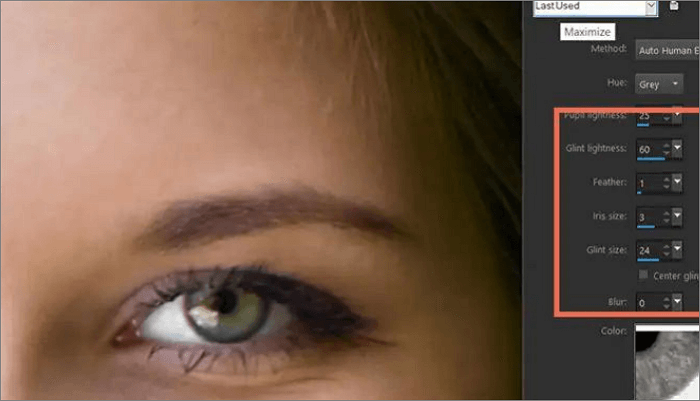Click the Glint size value field
Screen dimensions: 700x401
(647, 252)
